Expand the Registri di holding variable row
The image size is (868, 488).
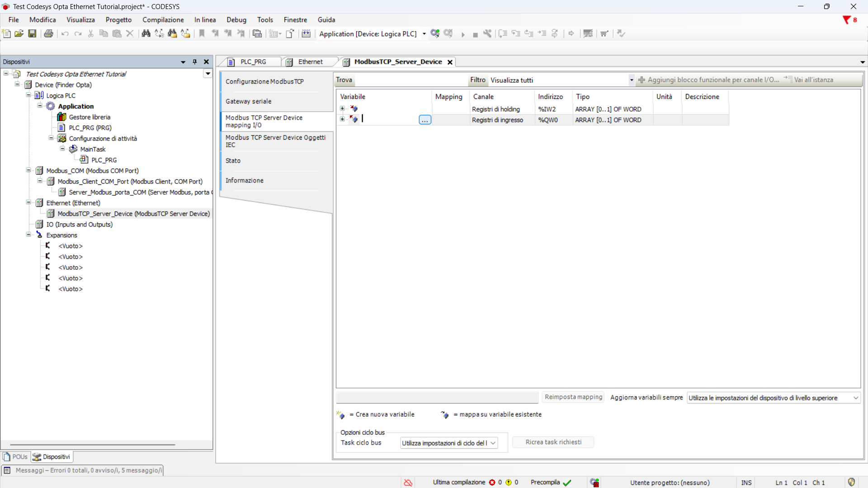tap(342, 108)
